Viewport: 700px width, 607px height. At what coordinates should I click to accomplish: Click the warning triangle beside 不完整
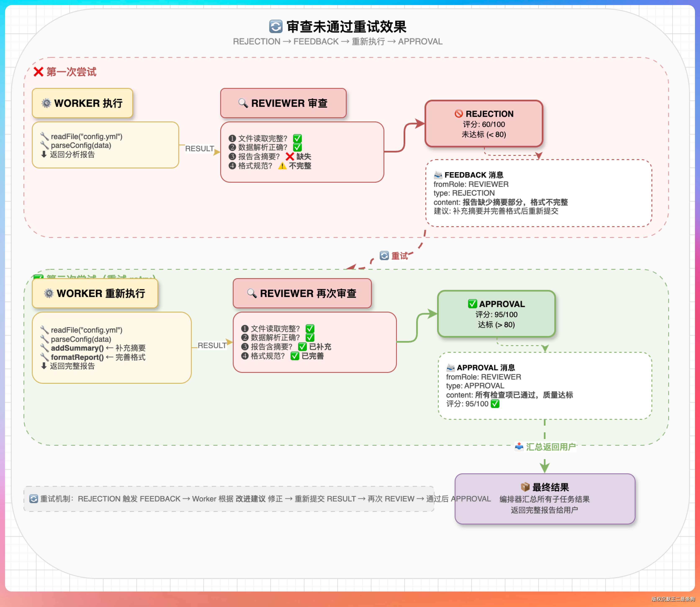pos(282,166)
